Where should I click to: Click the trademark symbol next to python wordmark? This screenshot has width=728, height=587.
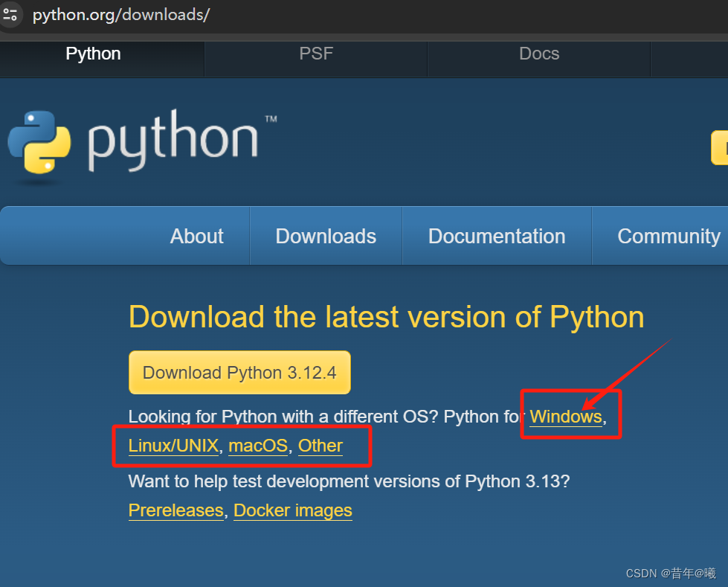pos(271,119)
